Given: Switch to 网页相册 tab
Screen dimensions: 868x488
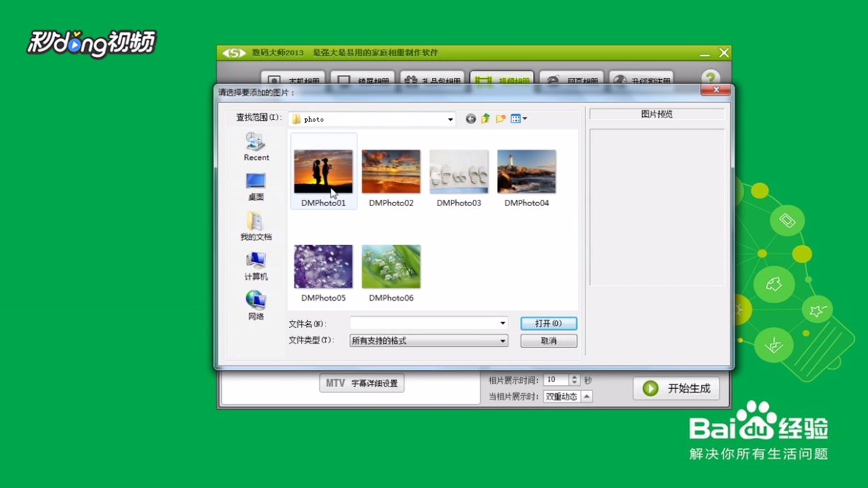Looking at the screenshot, I should coord(571,79).
